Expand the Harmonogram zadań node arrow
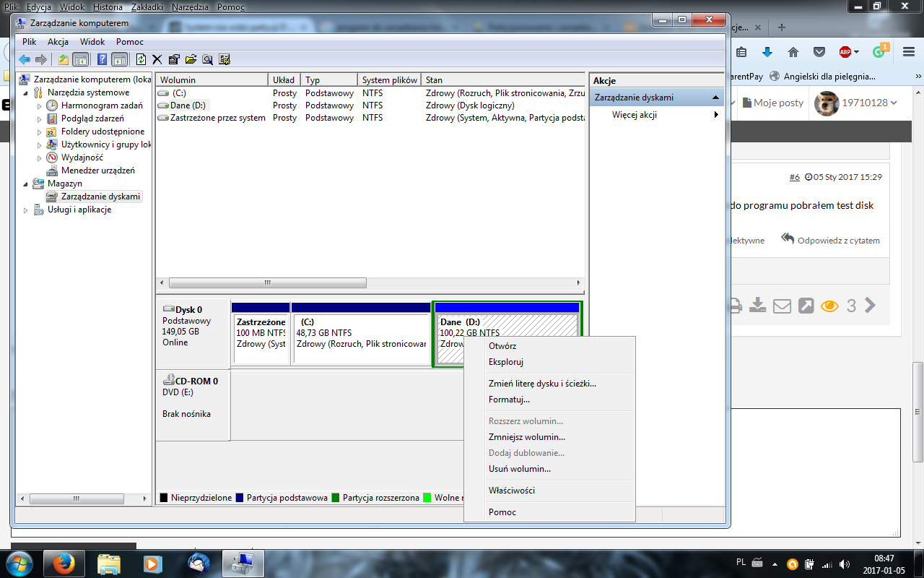 point(40,105)
